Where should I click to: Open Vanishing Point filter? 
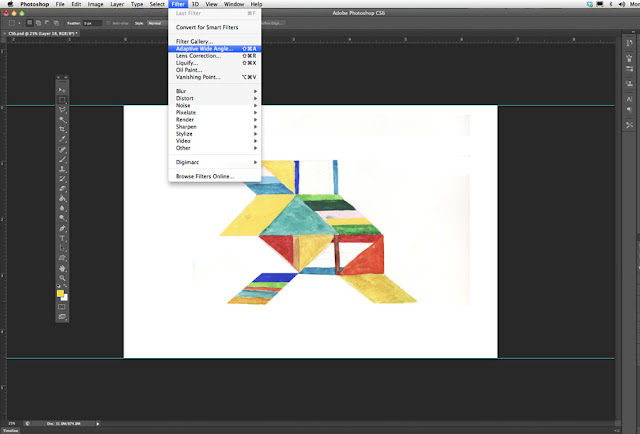[x=215, y=77]
